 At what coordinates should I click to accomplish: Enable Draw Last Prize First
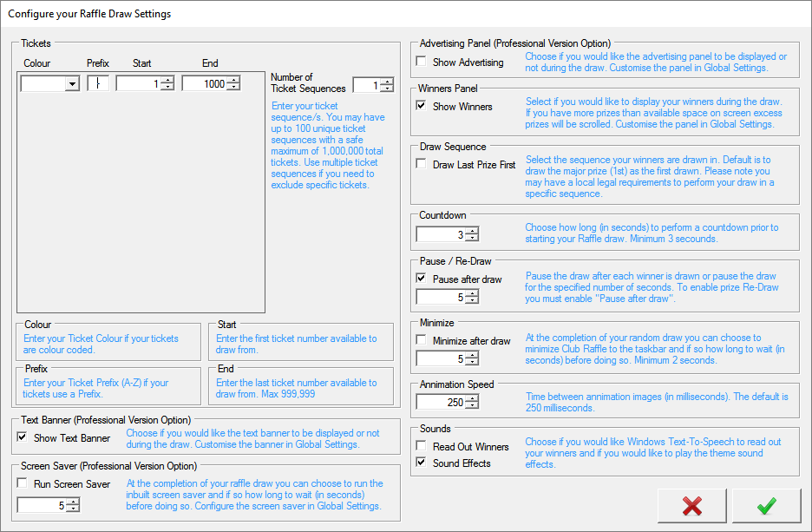pyautogui.click(x=422, y=165)
